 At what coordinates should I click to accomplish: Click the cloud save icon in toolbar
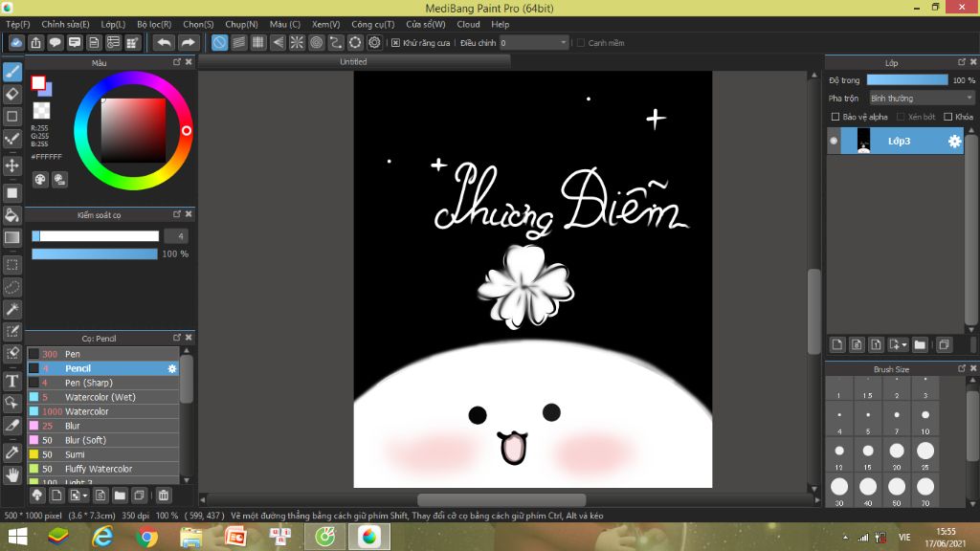tap(16, 42)
